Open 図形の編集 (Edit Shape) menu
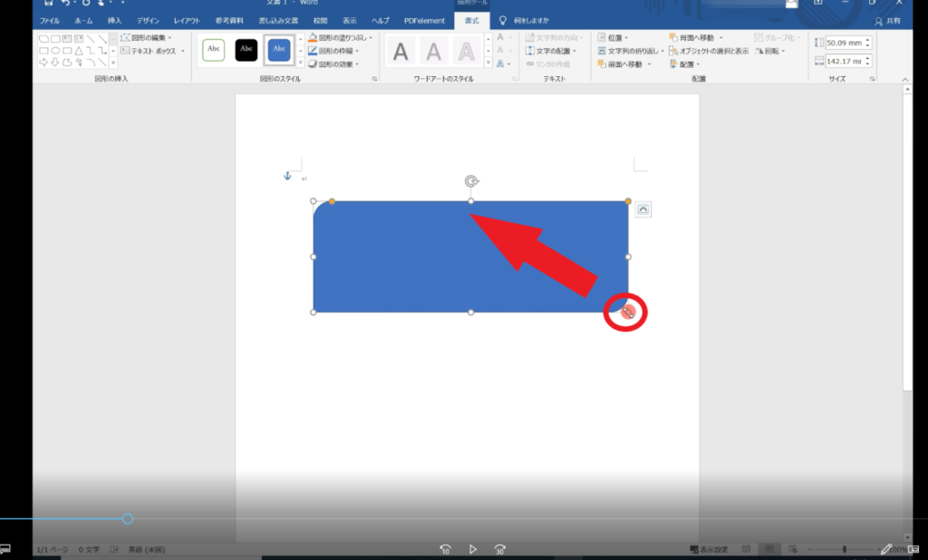This screenshot has width=928, height=560. click(150, 38)
